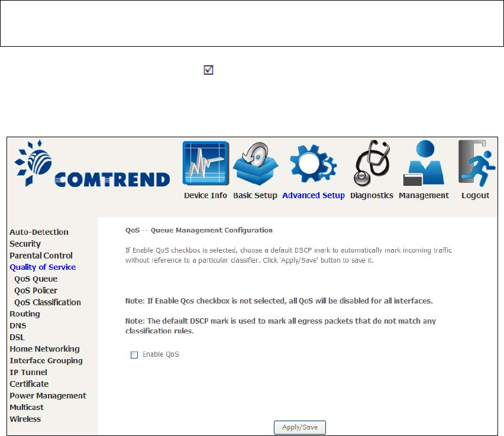Click the 'QoS -- Queue Management Configuration' heading
This screenshot has width=504, height=436.
coord(199,230)
